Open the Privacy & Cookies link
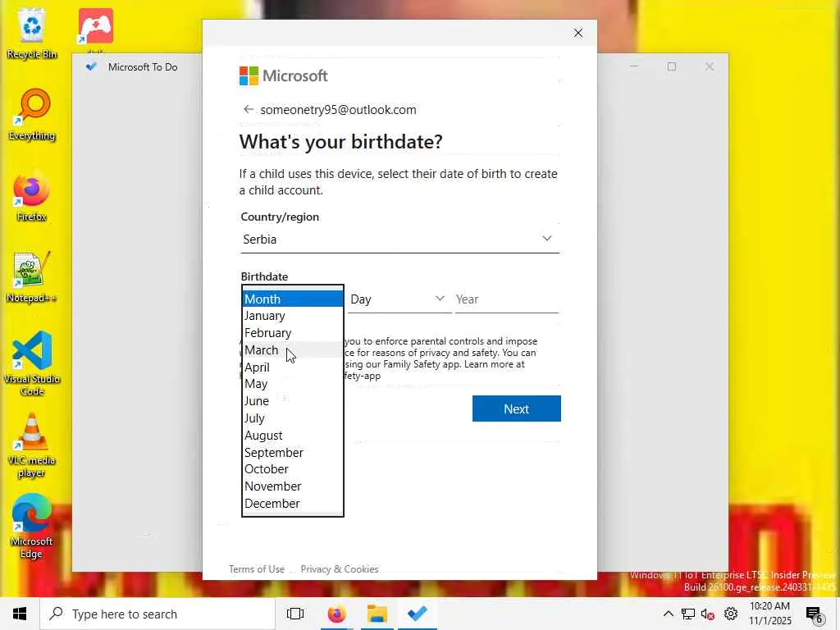This screenshot has width=840, height=630. 340,569
